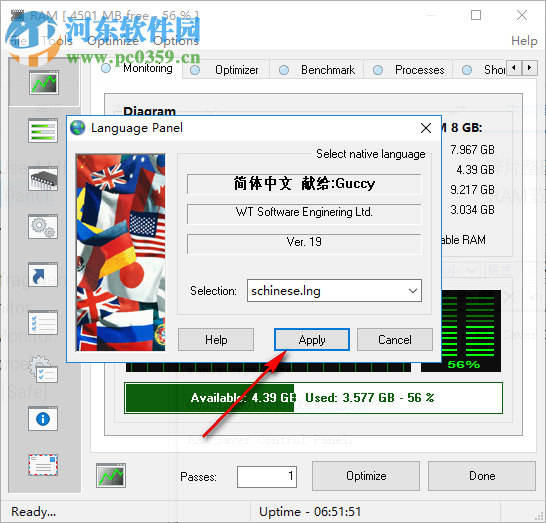Viewport: 546px width, 523px height.
Task: Click the 3.034 GB value
Action: [472, 210]
